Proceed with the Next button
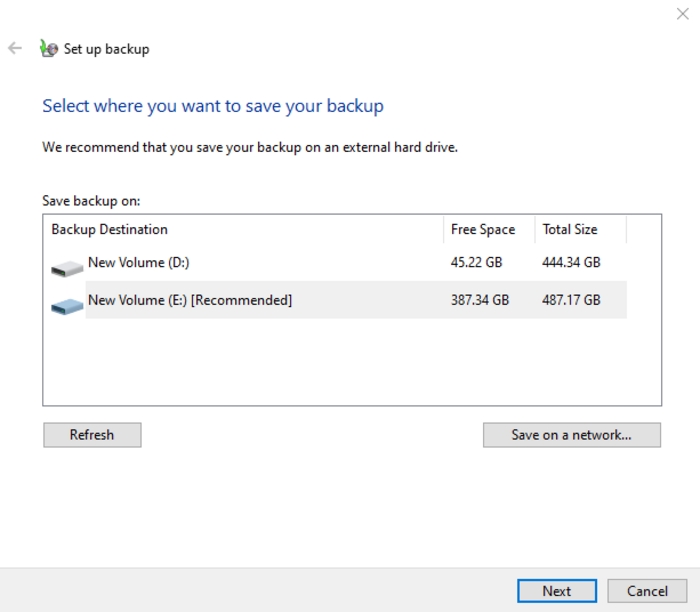This screenshot has width=700, height=612. point(557,591)
